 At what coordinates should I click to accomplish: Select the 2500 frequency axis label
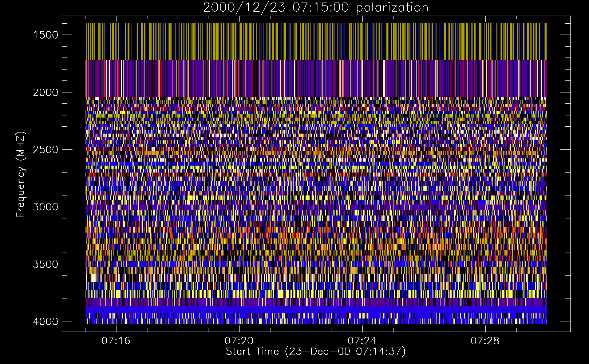(x=46, y=150)
